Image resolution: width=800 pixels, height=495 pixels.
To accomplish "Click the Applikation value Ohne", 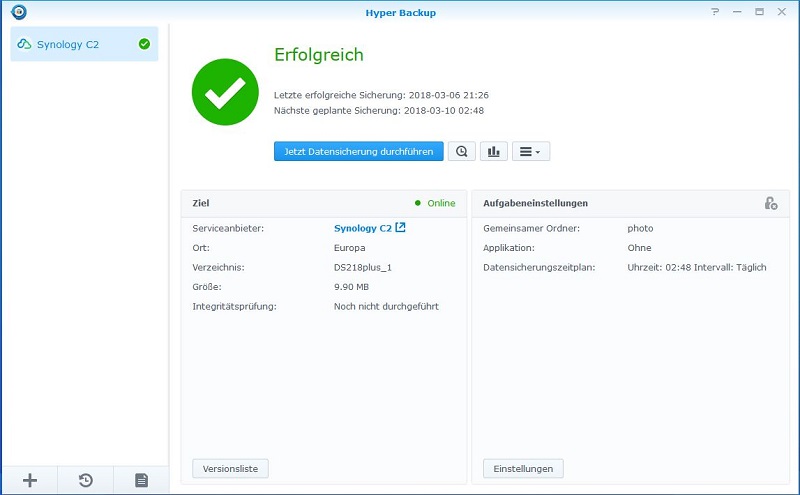I will pyautogui.click(x=639, y=248).
